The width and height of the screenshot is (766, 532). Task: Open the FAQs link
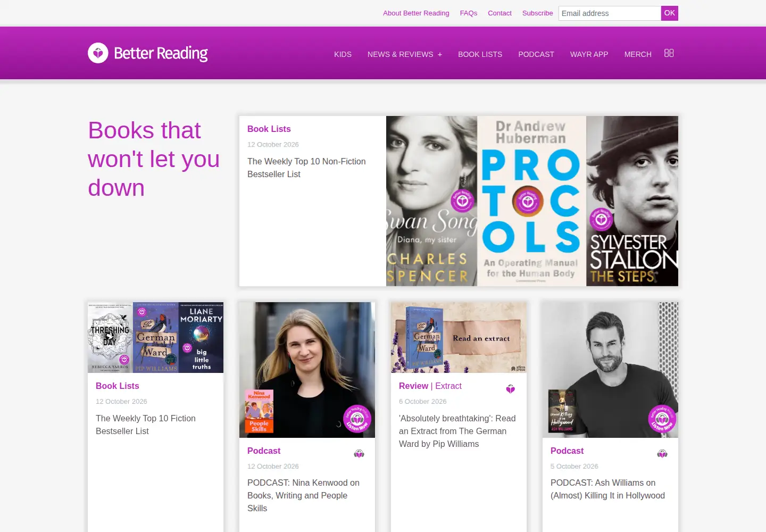coord(469,13)
